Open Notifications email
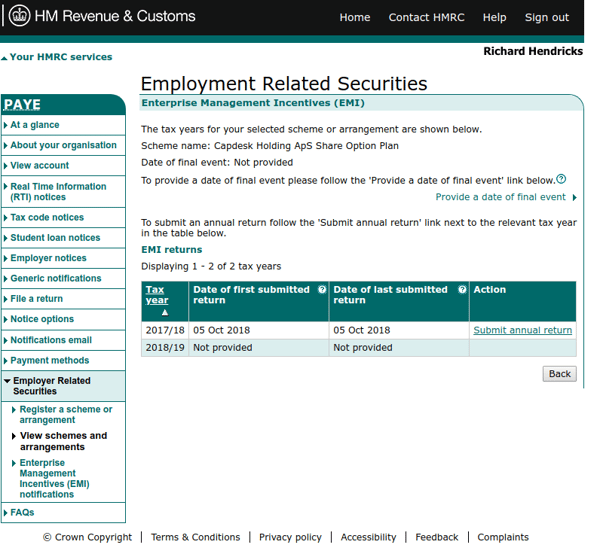 51,340
